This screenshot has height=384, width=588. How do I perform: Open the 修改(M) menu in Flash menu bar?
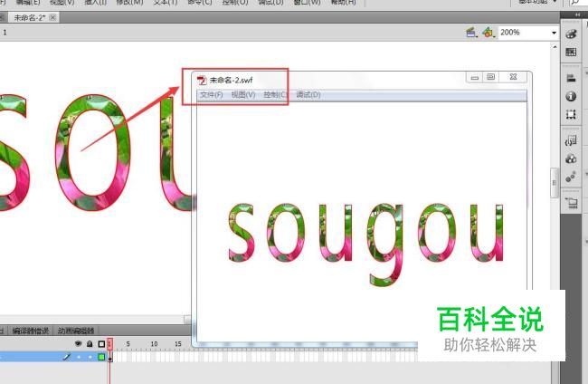(129, 2)
